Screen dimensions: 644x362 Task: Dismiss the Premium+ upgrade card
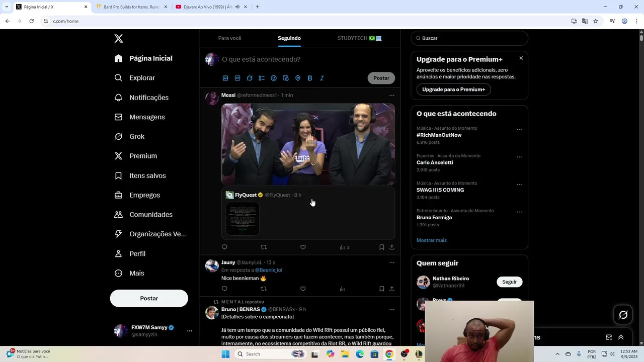(x=521, y=58)
